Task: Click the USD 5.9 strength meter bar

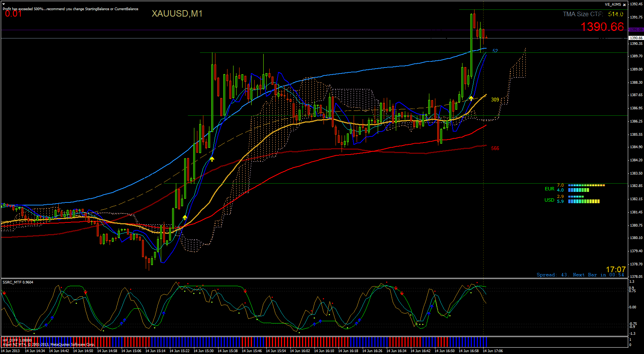Action: click(x=584, y=201)
